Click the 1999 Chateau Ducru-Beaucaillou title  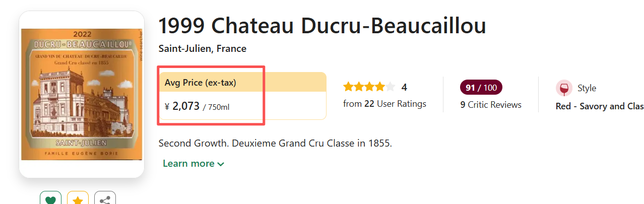(x=322, y=26)
